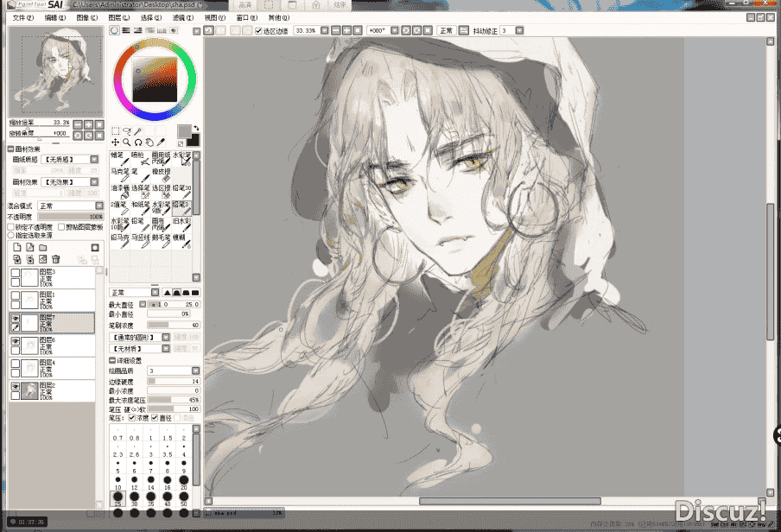Click the dark background color swatch
Screen dimensions: 781x532
(194, 140)
